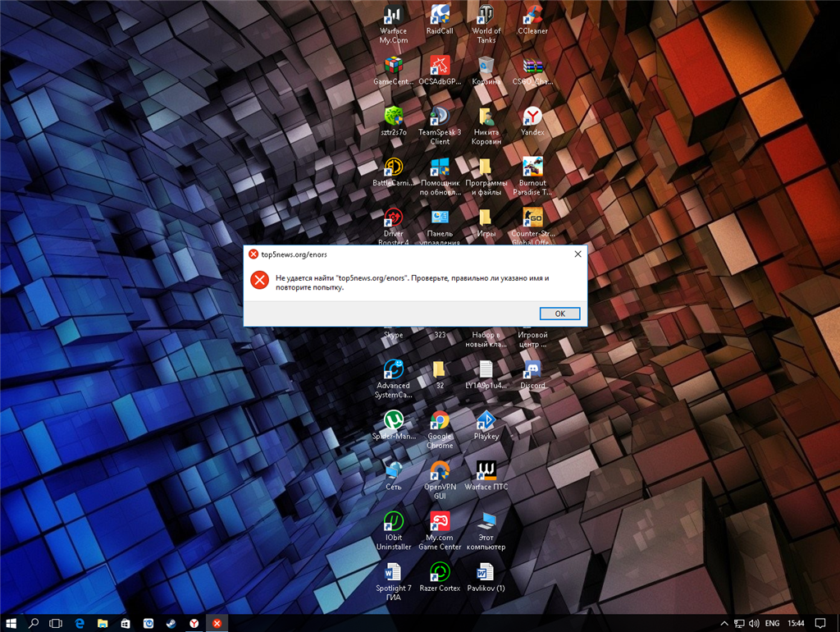Image resolution: width=840 pixels, height=632 pixels.
Task: Select the Pavlikov (1) Word document
Action: tap(486, 577)
